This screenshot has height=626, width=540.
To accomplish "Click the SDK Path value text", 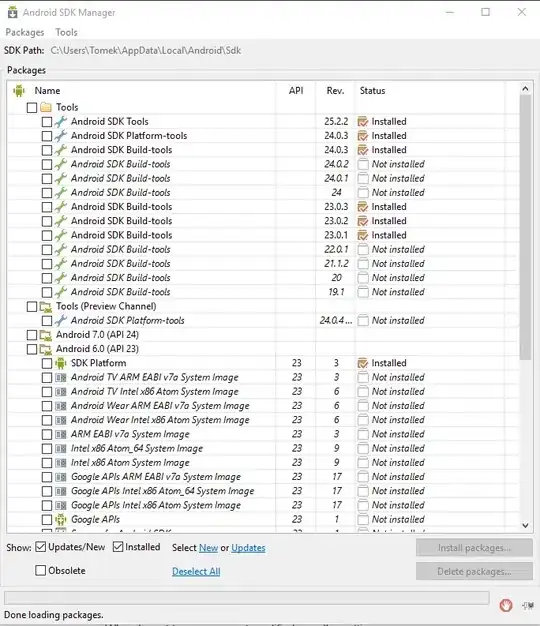I will pyautogui.click(x=146, y=51).
